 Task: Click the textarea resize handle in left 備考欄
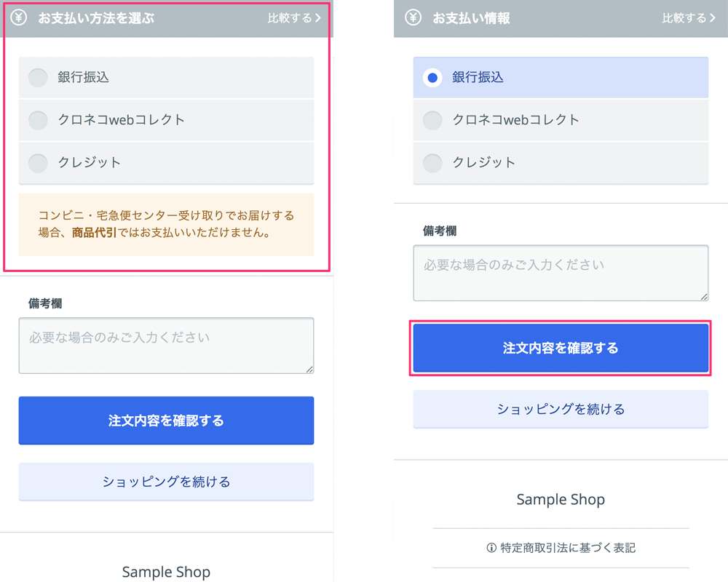click(x=309, y=370)
